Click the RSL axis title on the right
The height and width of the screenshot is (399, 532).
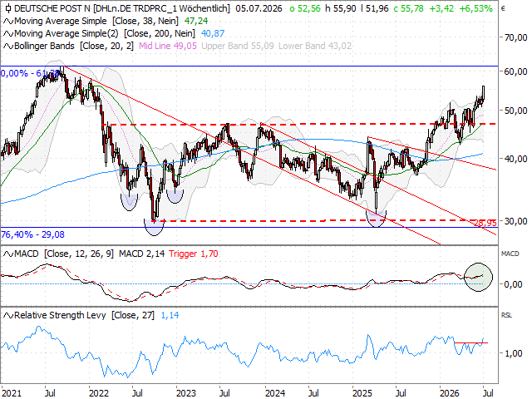[x=506, y=316]
